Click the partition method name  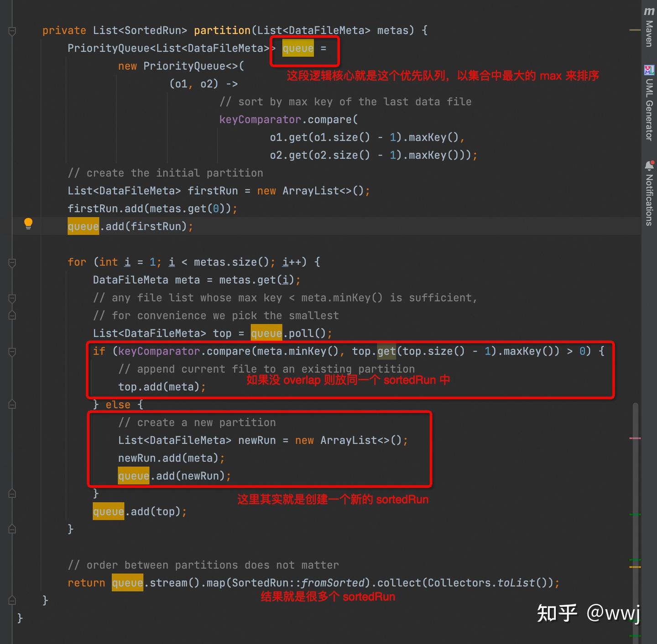pyautogui.click(x=222, y=30)
